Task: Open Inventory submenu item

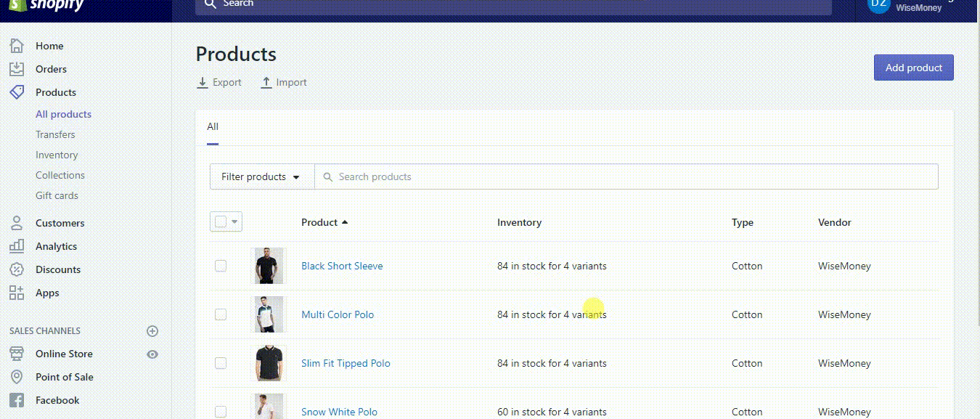Action: (57, 155)
